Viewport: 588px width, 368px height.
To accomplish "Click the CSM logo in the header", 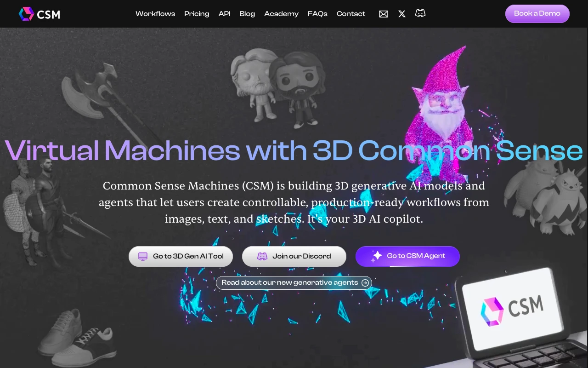I will pyautogui.click(x=39, y=14).
